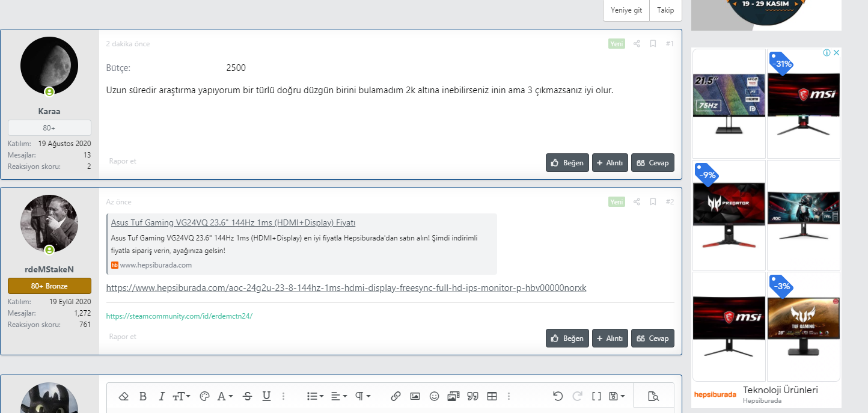Click the ad info icon
The image size is (868, 413).
[827, 53]
